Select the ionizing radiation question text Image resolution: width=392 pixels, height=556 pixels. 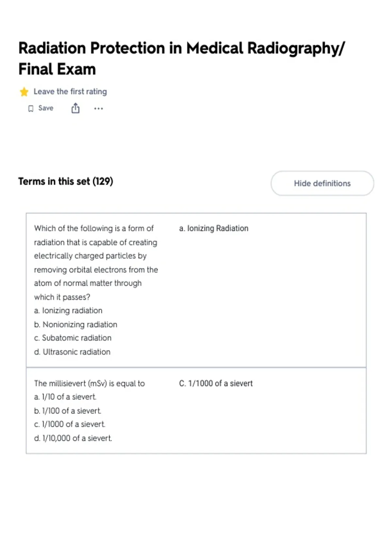tap(96, 263)
